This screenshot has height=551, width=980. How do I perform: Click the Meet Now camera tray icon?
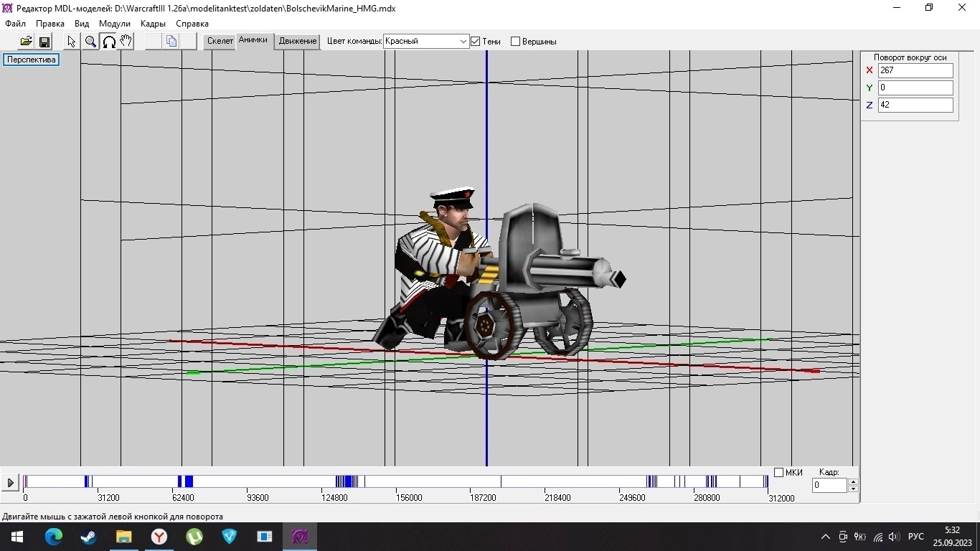click(843, 537)
